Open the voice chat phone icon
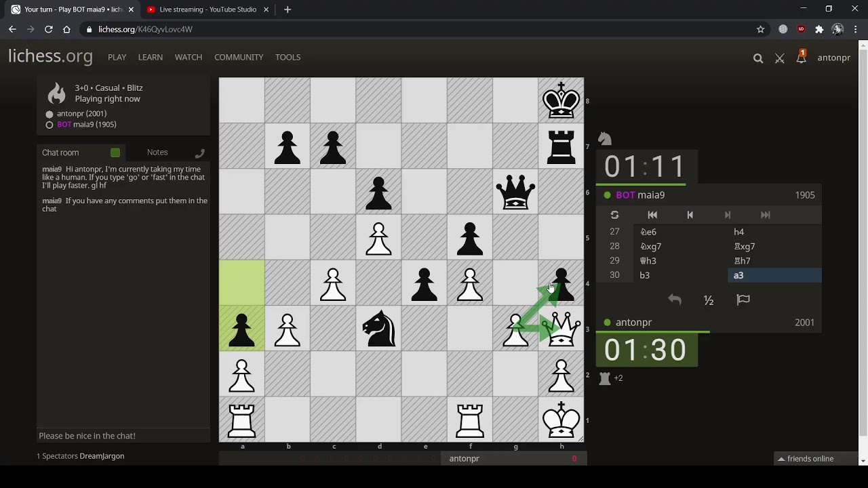Image resolution: width=868 pixels, height=488 pixels. tap(199, 153)
